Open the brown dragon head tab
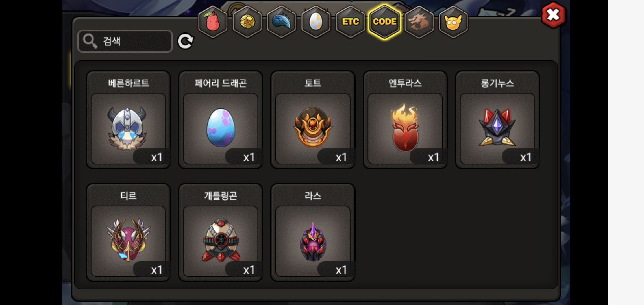The image size is (644, 305). 419,22
